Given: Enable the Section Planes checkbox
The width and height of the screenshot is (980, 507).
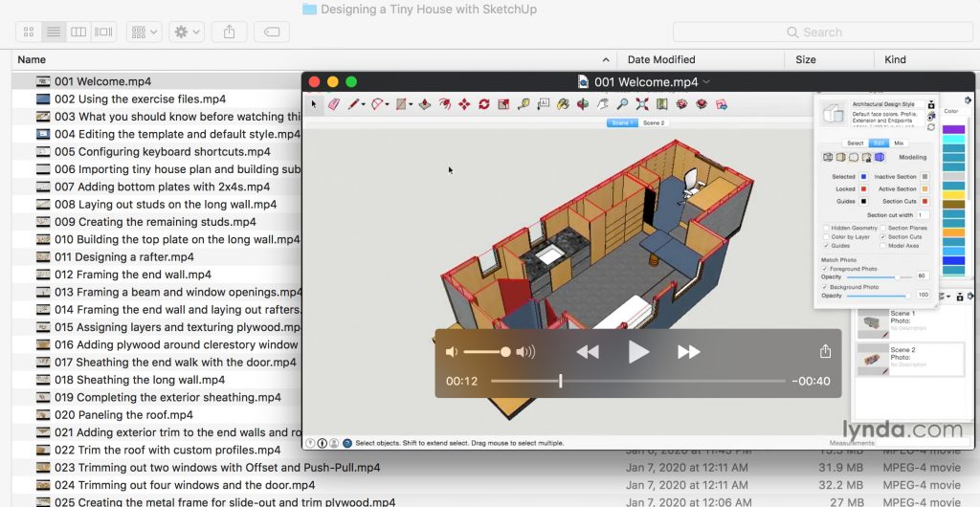Looking at the screenshot, I should click(x=883, y=228).
